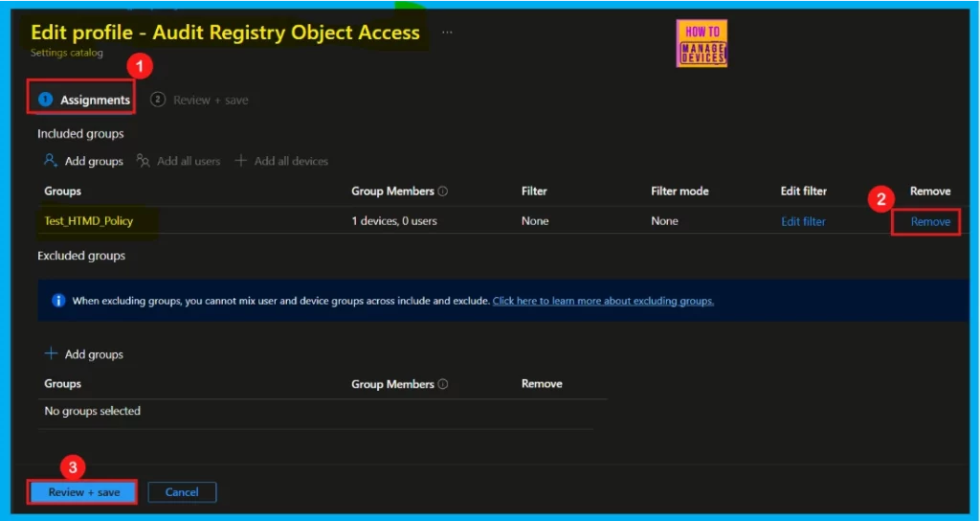980x521 pixels.
Task: Click the Remove column header in excluded table
Action: 542,384
